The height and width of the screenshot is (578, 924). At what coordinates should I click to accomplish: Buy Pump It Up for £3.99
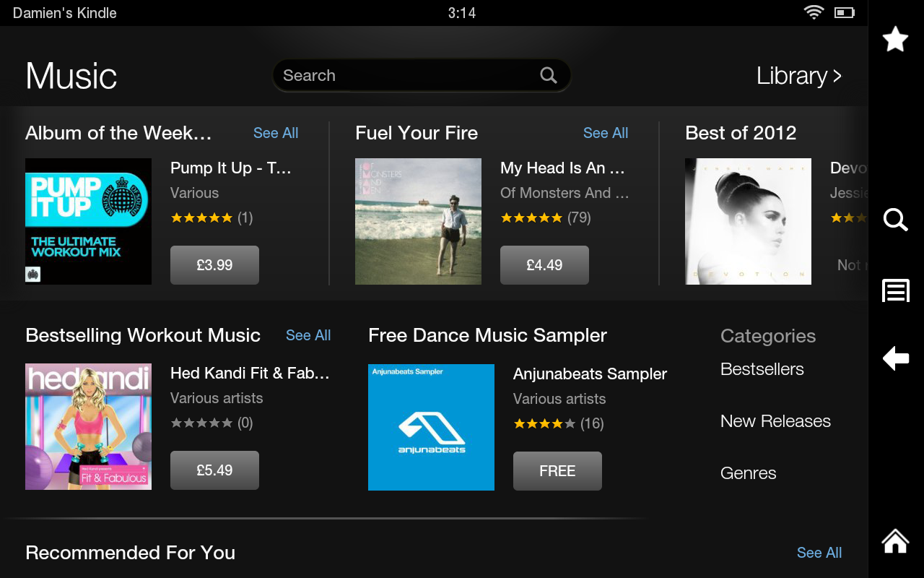coord(214,265)
